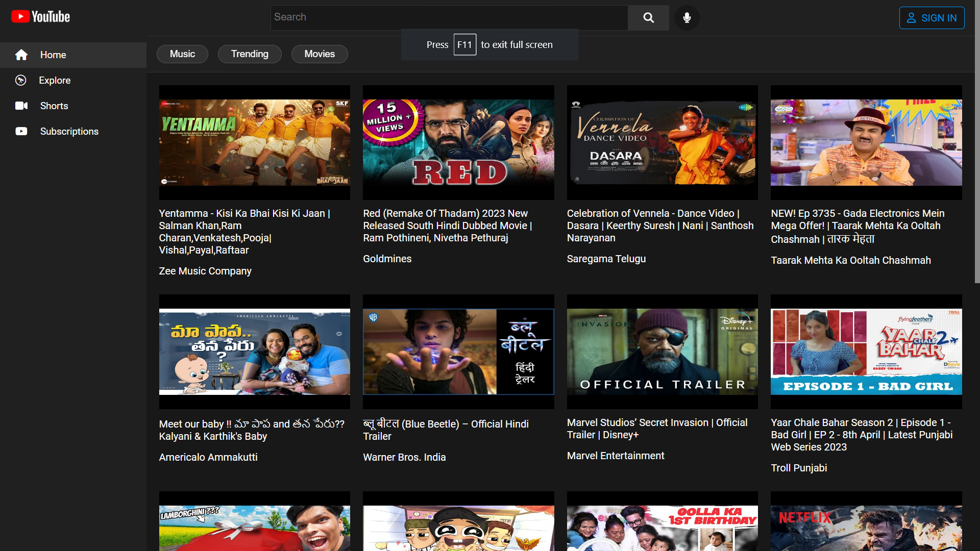980x551 pixels.
Task: Focus the Search input field
Action: tap(449, 17)
